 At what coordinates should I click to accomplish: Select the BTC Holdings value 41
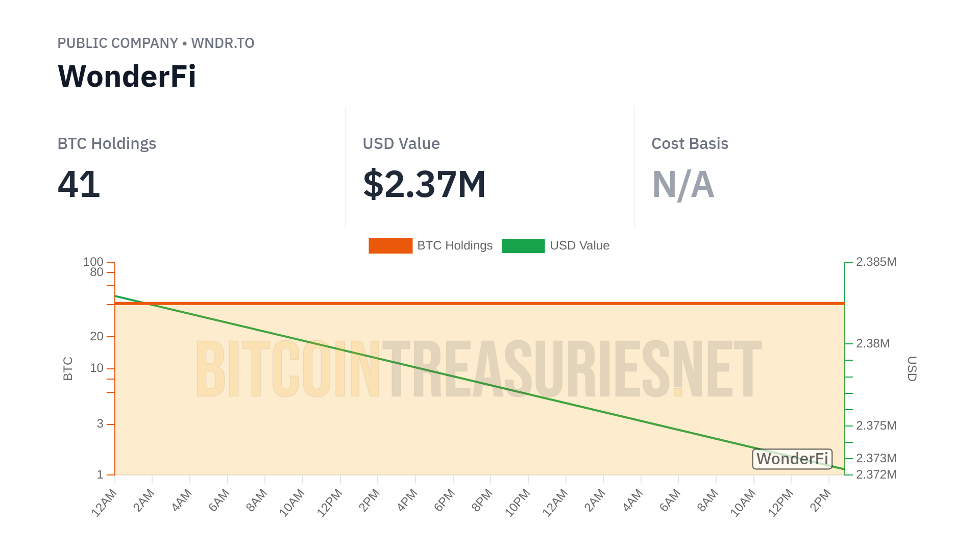tap(79, 184)
